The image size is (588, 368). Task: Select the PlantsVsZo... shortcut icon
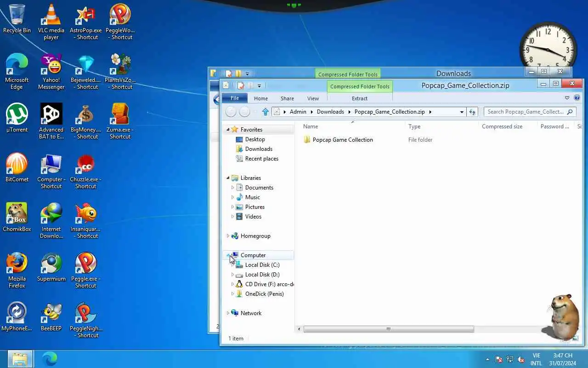pyautogui.click(x=120, y=72)
